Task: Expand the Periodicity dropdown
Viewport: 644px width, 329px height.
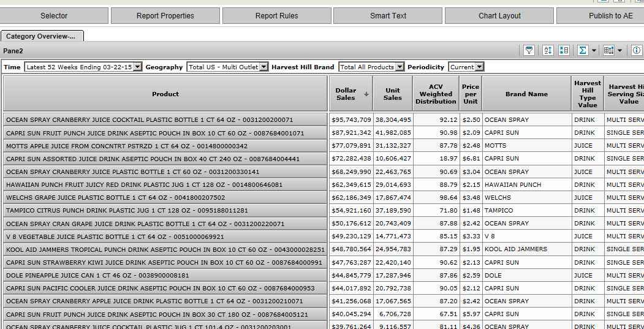Action: (479, 67)
